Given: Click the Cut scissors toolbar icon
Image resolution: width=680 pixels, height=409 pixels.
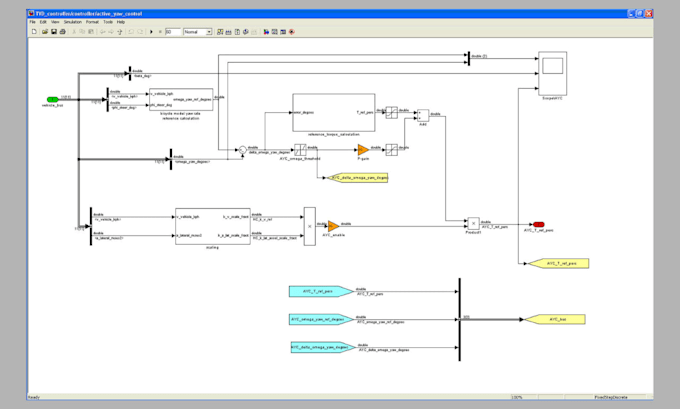Looking at the screenshot, I should (x=74, y=32).
